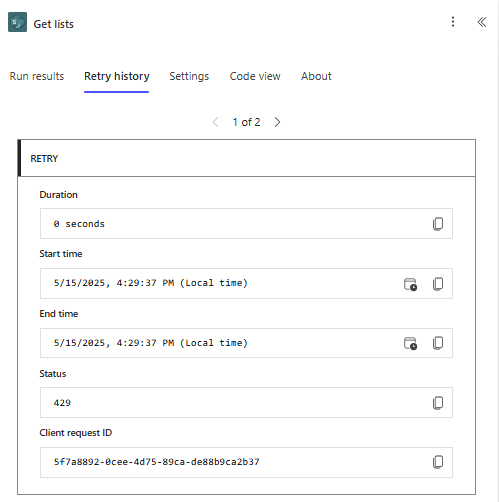Click the Status label
The image size is (499, 502).
[53, 374]
